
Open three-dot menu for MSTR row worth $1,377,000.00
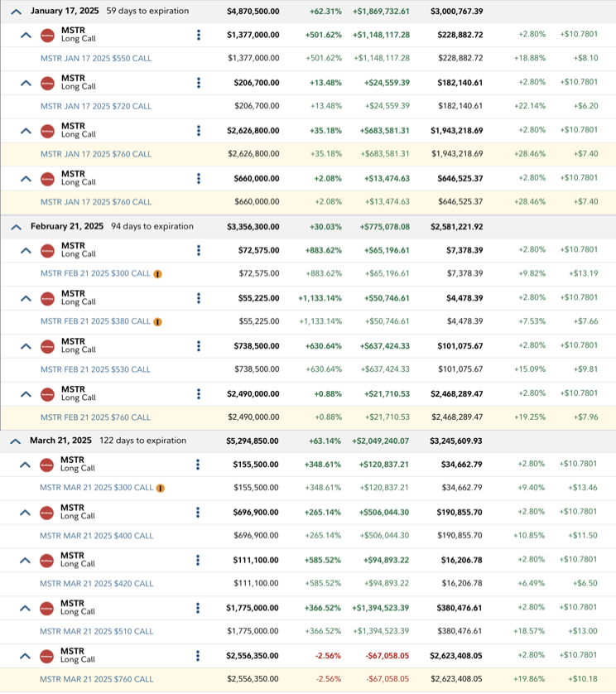198,35
